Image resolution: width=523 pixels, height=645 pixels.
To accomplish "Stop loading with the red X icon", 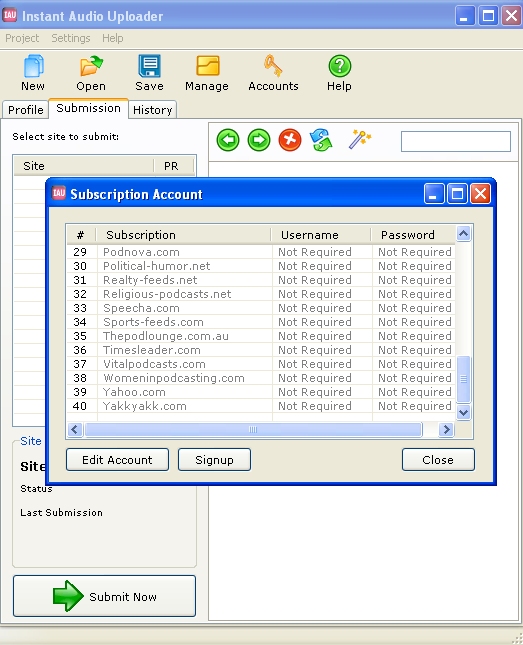I will (x=290, y=140).
